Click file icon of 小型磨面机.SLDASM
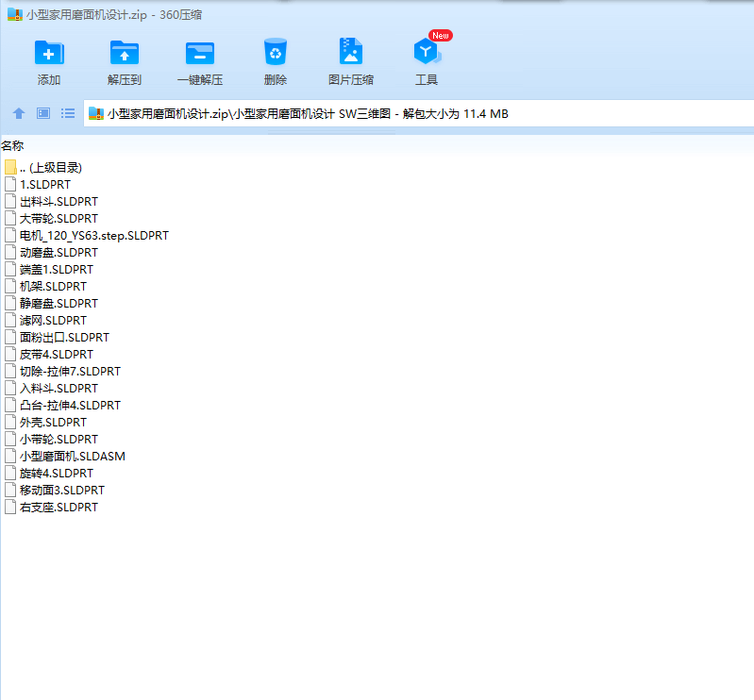The height and width of the screenshot is (700, 754). click(10, 456)
